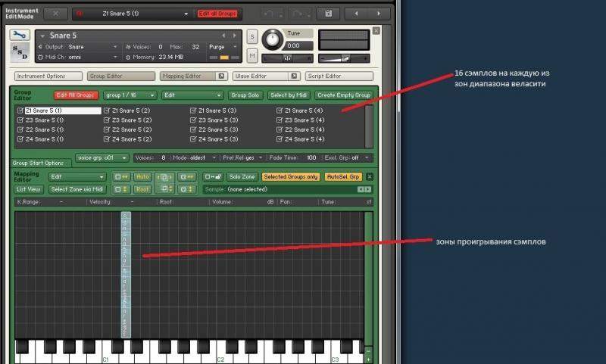Toggle checkbox for Z4 Snare S (4) group
The image size is (606, 364).
(x=279, y=139)
